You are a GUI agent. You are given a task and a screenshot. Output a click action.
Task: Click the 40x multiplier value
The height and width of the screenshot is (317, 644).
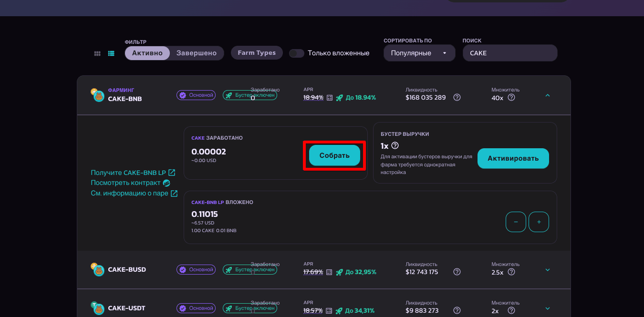tap(498, 98)
